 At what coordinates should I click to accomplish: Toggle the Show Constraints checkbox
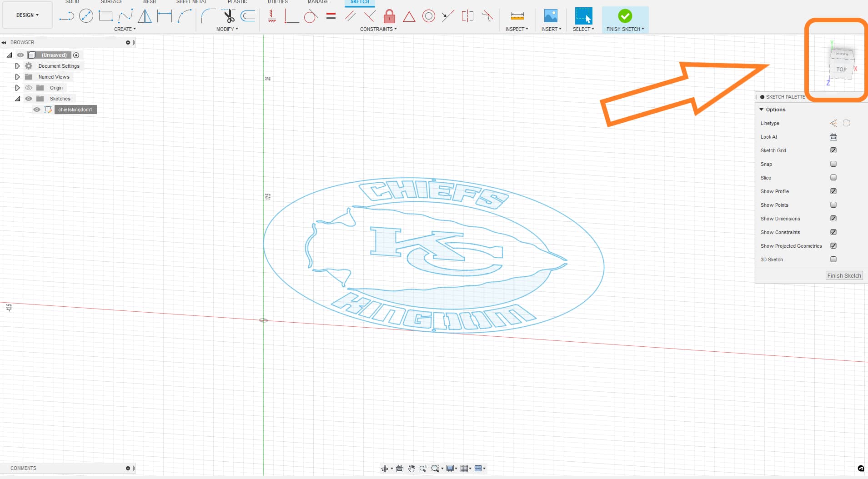(833, 232)
